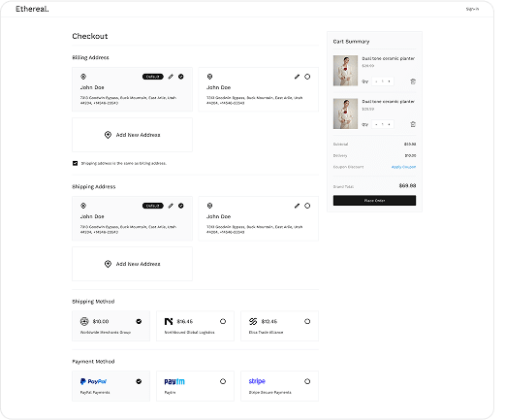Click the $16.46 shipping carrier logo
The height and width of the screenshot is (420, 505).
[x=169, y=321]
